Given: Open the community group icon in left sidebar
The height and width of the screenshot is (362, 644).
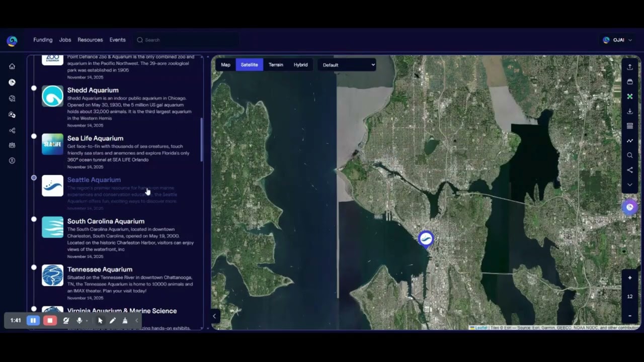Looking at the screenshot, I should click(12, 145).
